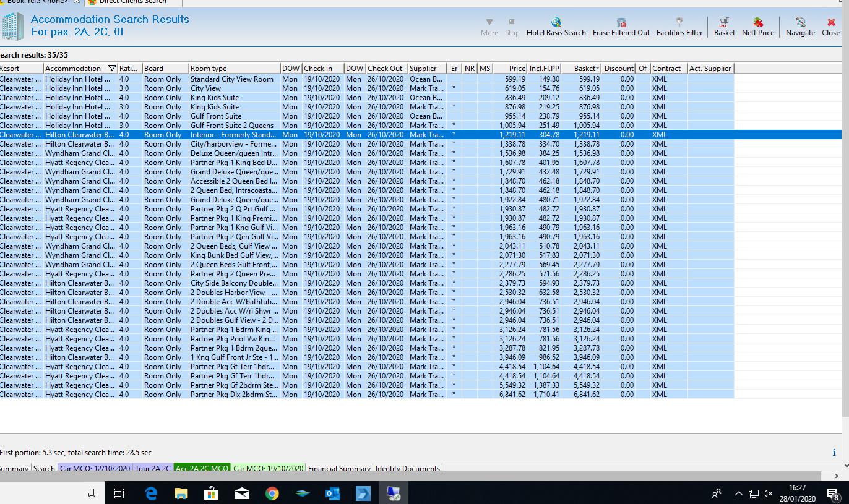The height and width of the screenshot is (504, 849).
Task: Switch to the Search tab
Action: (44, 468)
